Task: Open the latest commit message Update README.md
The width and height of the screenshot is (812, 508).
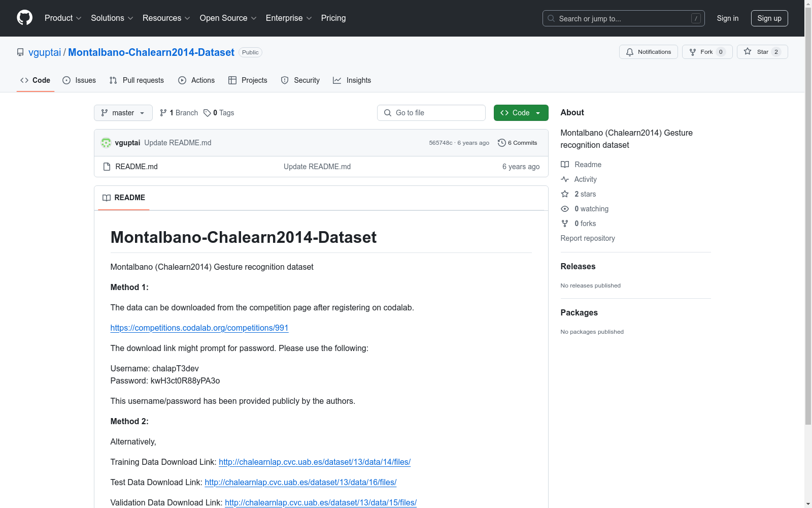Action: coord(178,143)
